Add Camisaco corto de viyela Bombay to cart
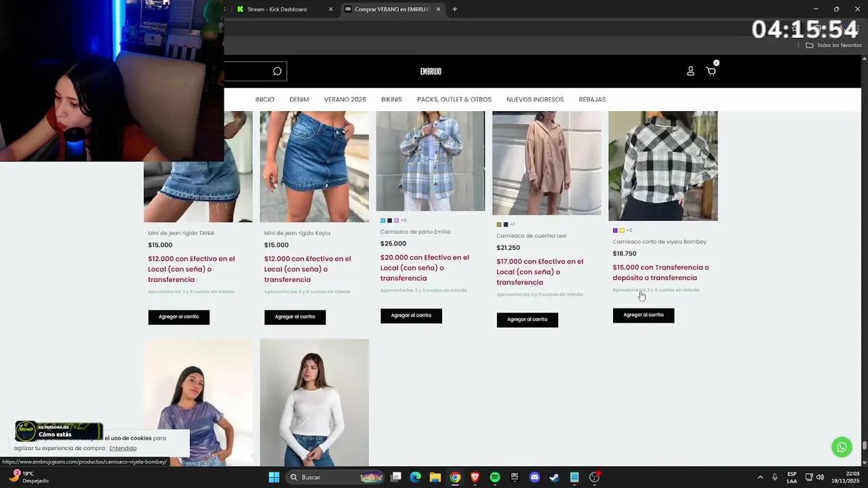868x488 pixels. (x=644, y=314)
